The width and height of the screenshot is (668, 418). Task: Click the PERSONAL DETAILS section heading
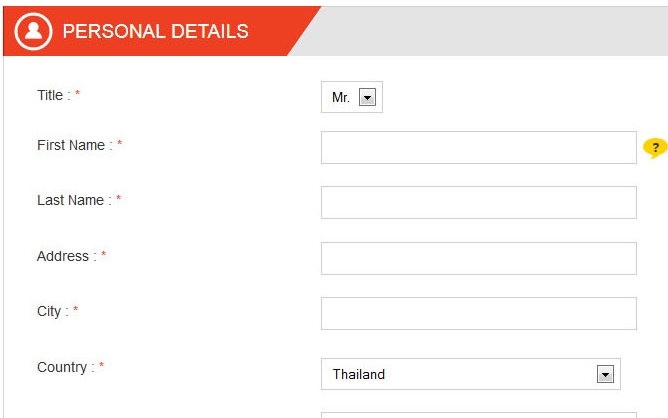tap(155, 32)
